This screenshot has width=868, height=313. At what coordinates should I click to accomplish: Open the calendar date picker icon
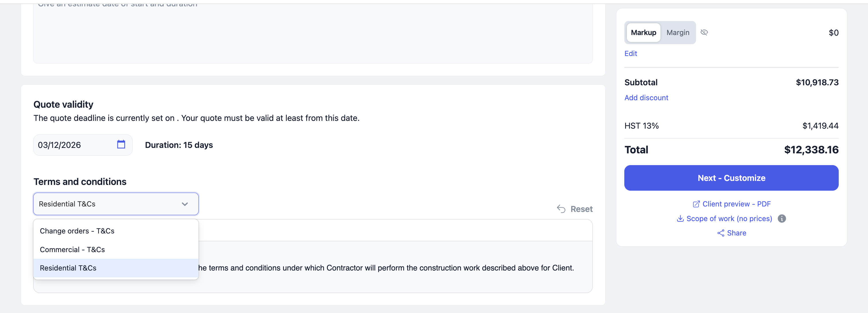[121, 144]
